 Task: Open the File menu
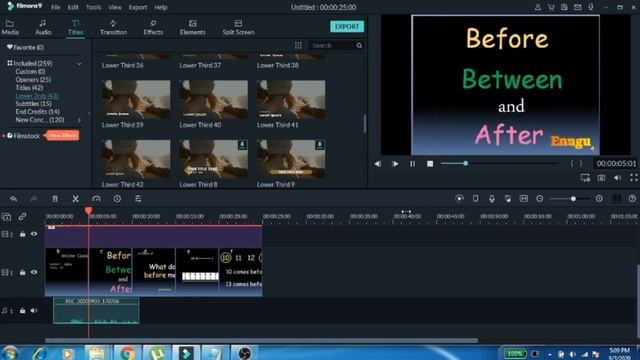[56, 7]
